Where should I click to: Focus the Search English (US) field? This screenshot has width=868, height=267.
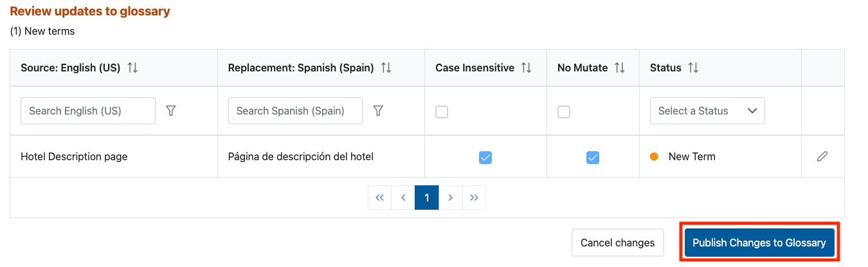88,111
